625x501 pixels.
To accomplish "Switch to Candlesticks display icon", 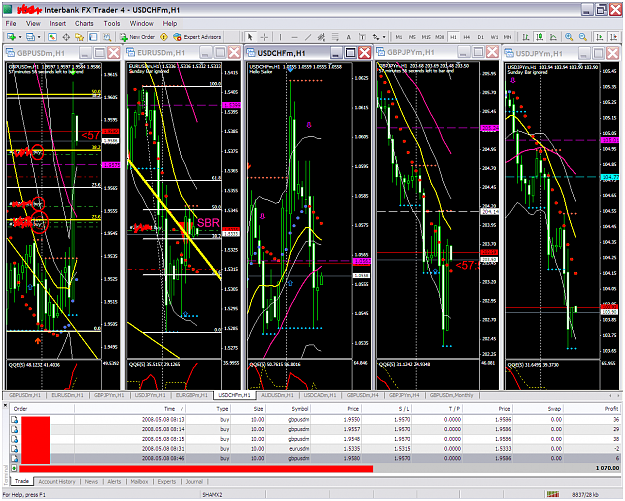I will (x=540, y=37).
